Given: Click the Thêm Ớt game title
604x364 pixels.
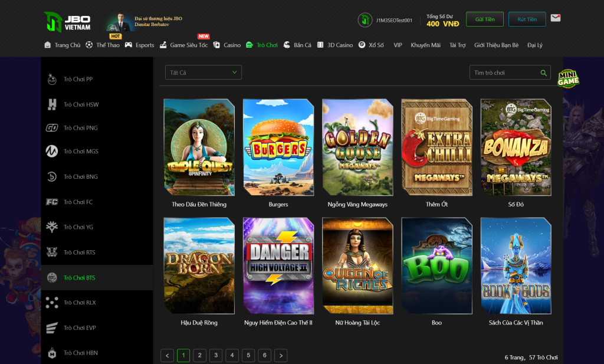Looking at the screenshot, I should [x=437, y=204].
